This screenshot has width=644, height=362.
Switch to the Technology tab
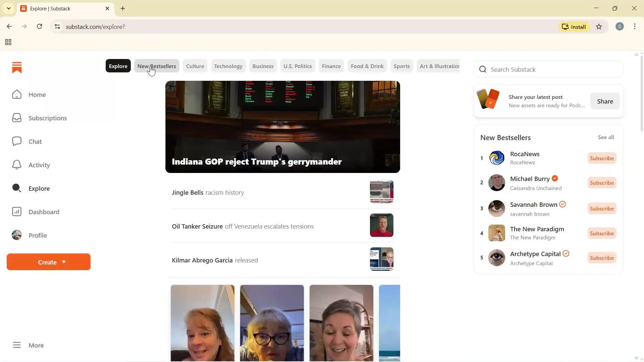pyautogui.click(x=228, y=66)
